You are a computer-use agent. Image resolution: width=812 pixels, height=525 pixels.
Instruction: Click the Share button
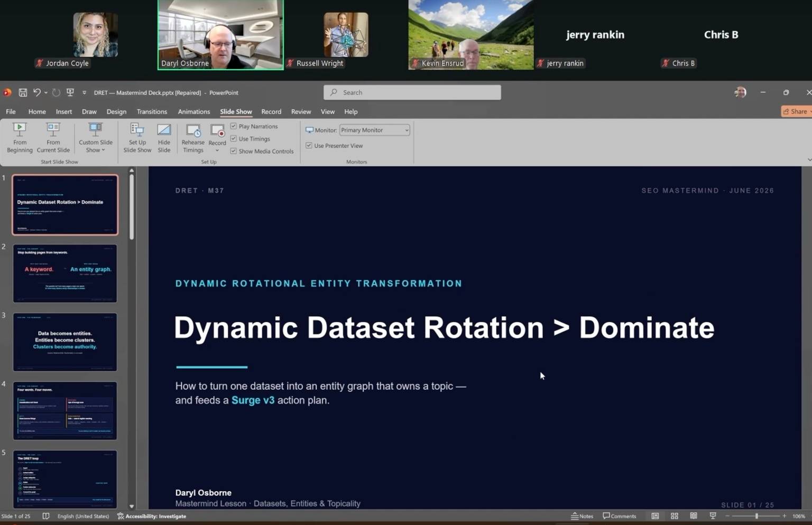coord(796,111)
